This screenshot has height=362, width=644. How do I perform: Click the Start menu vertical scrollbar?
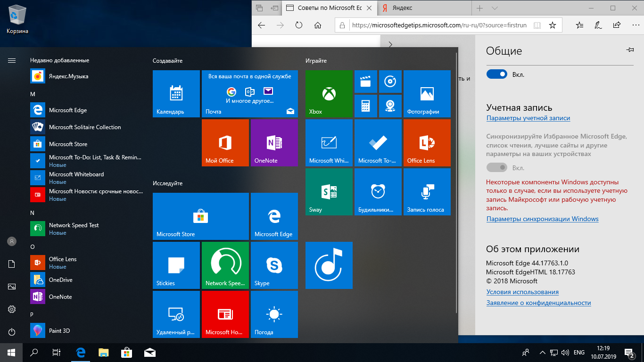[x=456, y=183]
